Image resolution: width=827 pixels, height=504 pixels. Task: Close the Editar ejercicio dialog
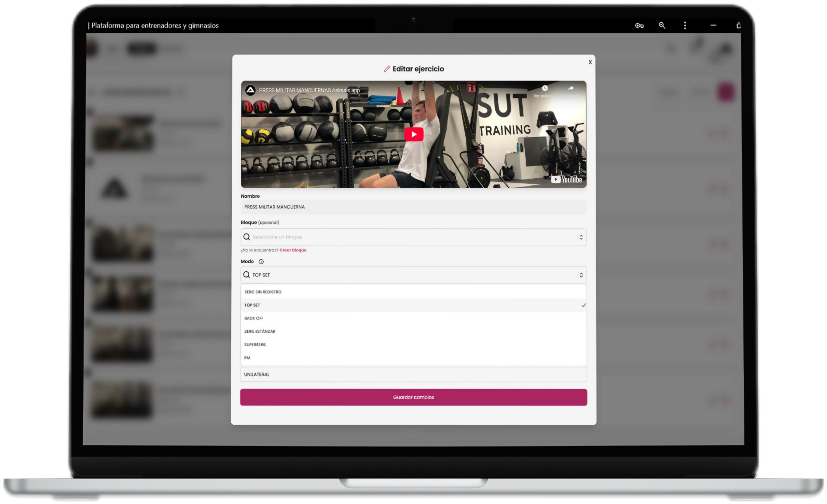(x=590, y=62)
